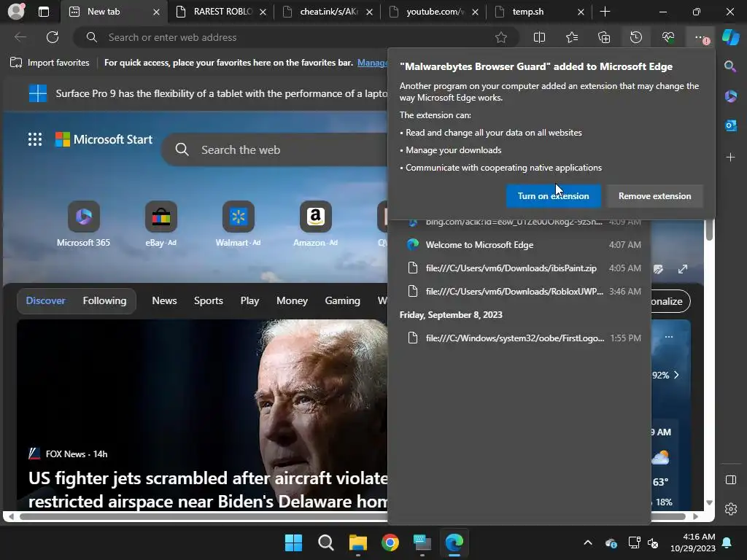Screen dimensions: 747x560
Task: Switch to the RAREST ROBLOX tab
Action: click(x=222, y=12)
